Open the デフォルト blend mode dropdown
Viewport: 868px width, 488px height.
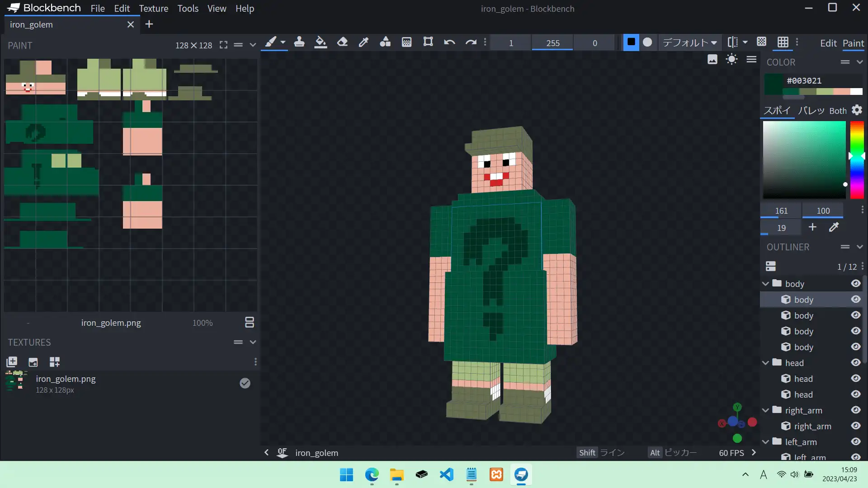pos(689,42)
